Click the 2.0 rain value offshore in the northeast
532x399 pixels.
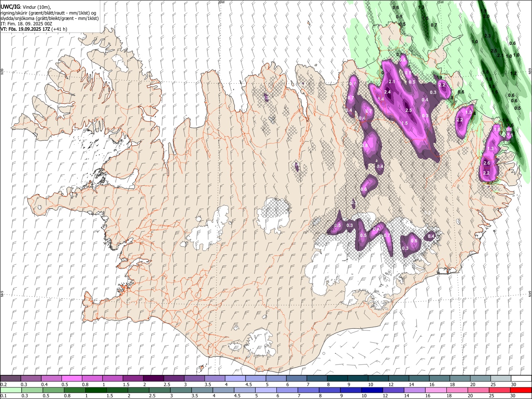tap(486, 16)
